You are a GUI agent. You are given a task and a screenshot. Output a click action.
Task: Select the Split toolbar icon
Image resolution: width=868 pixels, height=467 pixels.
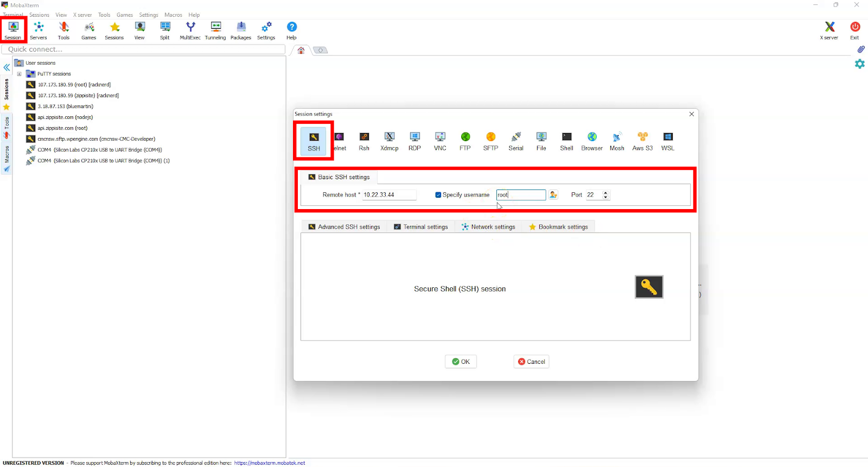165,30
